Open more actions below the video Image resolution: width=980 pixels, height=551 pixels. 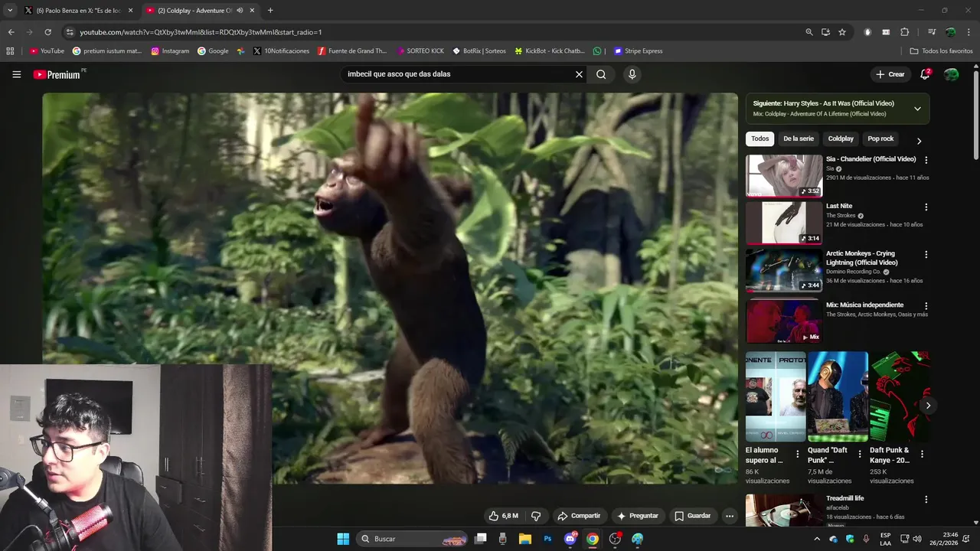click(x=730, y=516)
